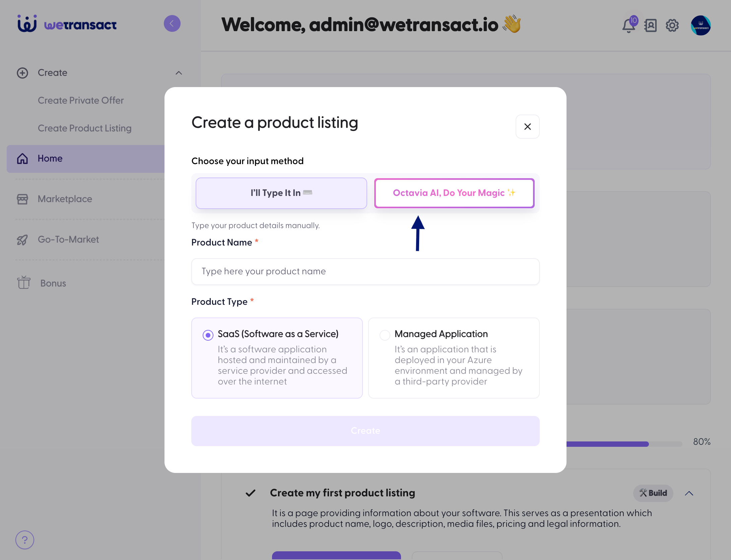Go to Marketplace section

(x=65, y=199)
